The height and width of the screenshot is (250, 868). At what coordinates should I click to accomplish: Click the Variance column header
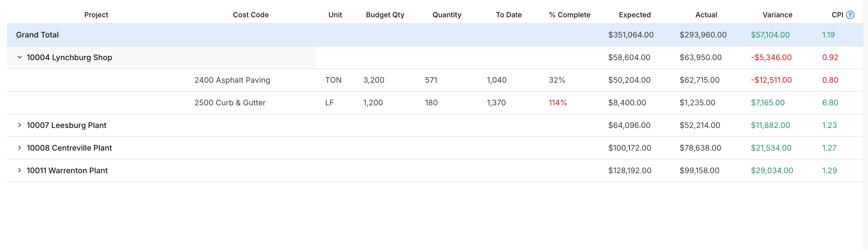pos(777,15)
